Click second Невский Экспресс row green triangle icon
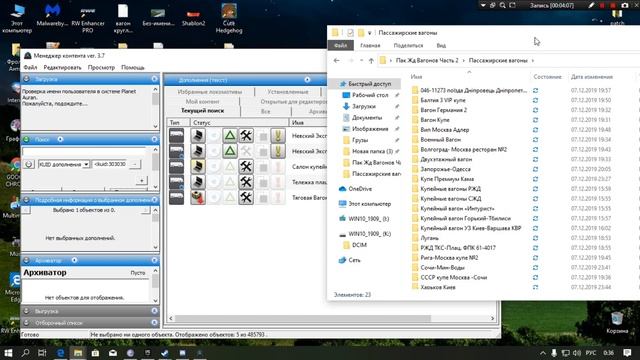 pos(230,151)
